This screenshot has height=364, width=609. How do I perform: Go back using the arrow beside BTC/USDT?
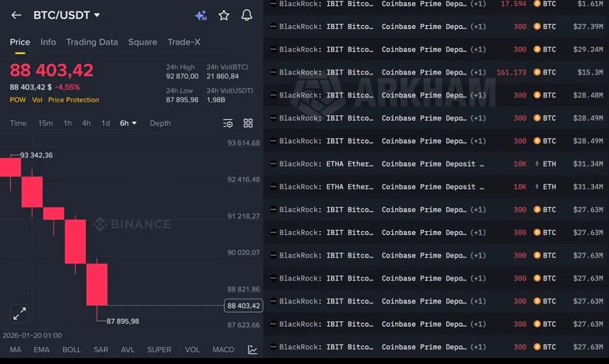pos(16,15)
